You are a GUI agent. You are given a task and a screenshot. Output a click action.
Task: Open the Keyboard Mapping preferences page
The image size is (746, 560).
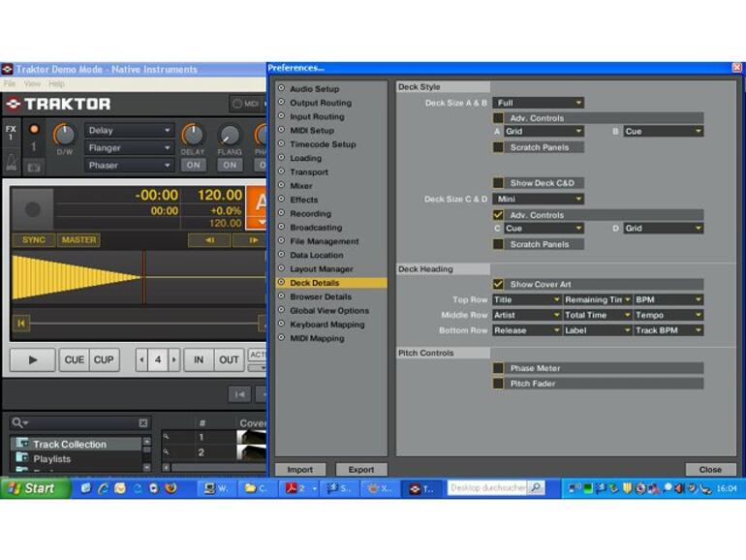click(x=326, y=325)
